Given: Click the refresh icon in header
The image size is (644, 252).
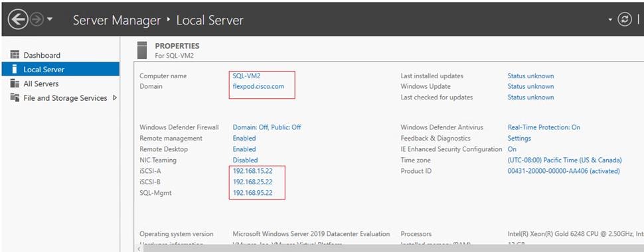Looking at the screenshot, I should coord(624,20).
